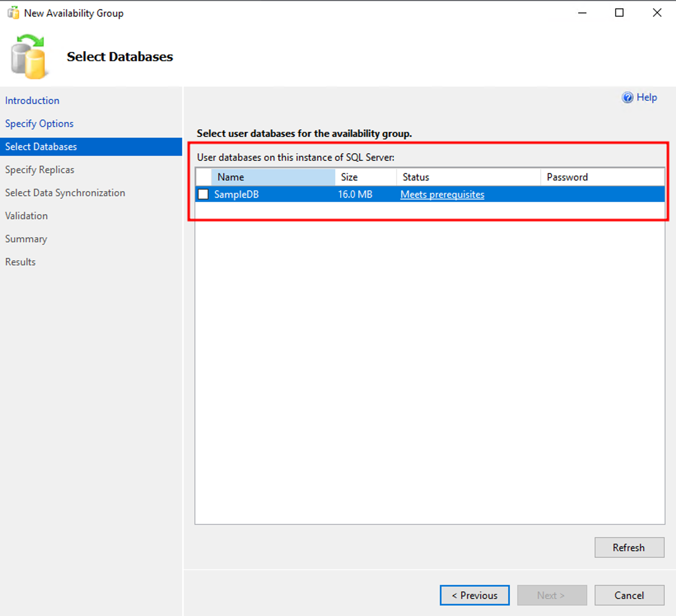Click the large database wizard icon
Image resolution: width=676 pixels, height=616 pixels.
pos(29,57)
